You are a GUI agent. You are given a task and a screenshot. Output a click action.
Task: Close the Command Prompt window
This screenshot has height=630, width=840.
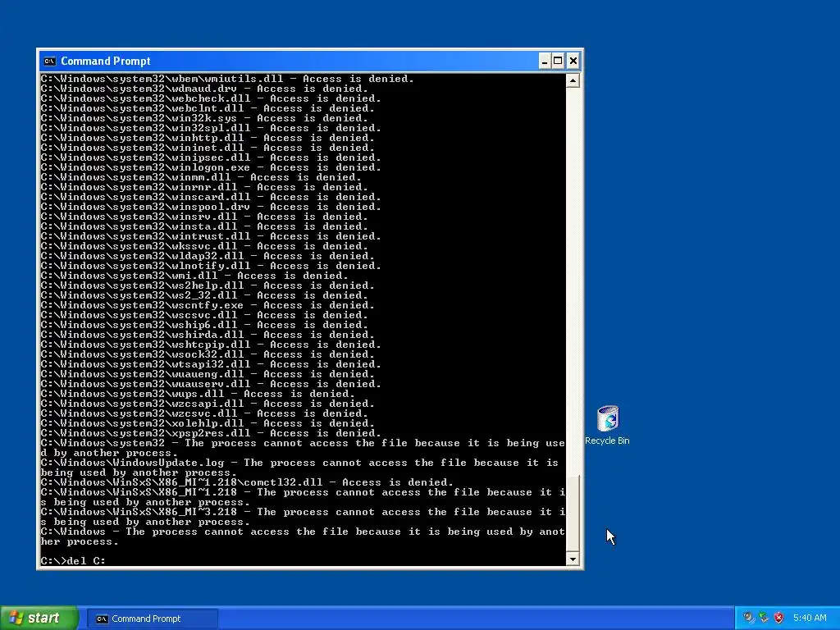tap(573, 61)
